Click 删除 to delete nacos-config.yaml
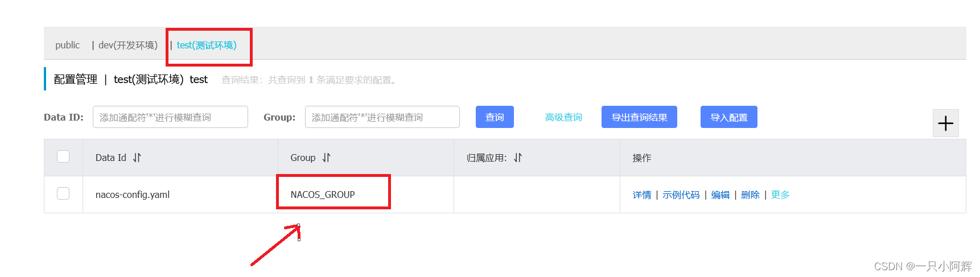 coord(750,195)
